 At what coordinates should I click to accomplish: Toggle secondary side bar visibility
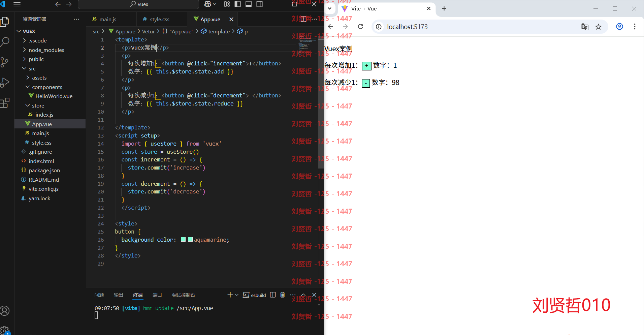click(x=260, y=4)
